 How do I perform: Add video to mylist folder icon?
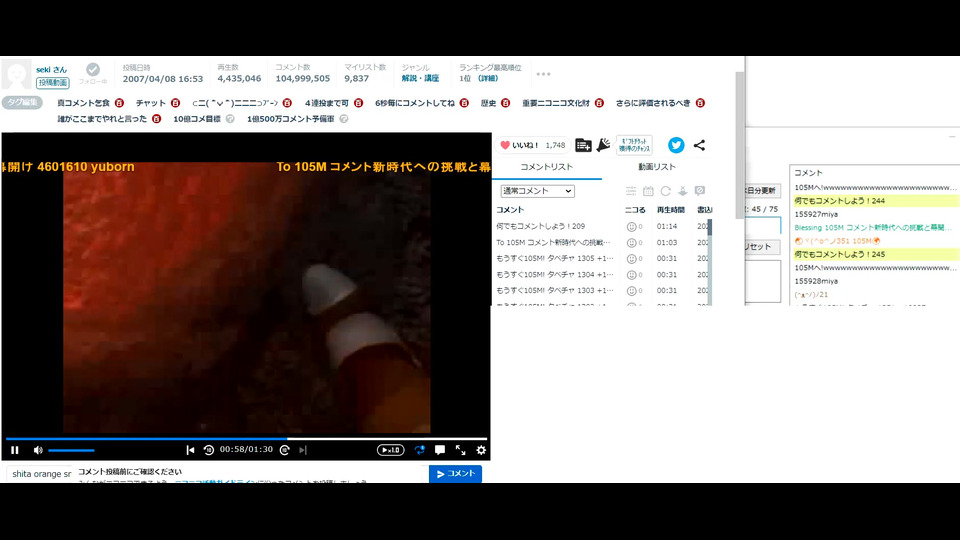(x=583, y=145)
